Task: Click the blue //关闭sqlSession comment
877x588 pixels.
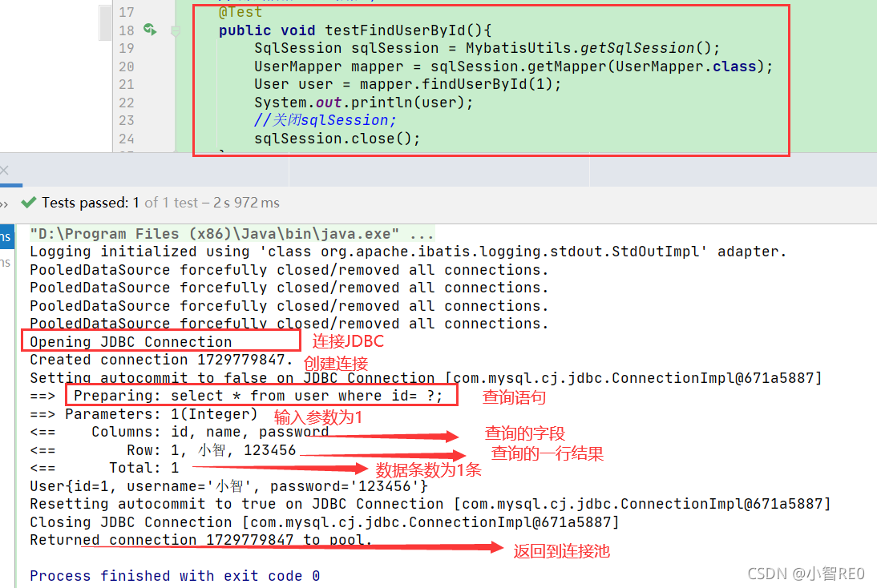Action: coord(325,120)
